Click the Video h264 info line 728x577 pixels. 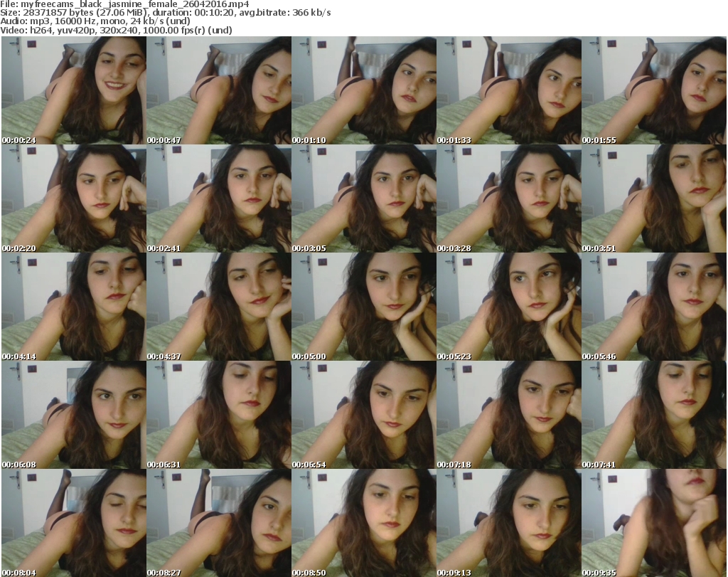(x=116, y=30)
